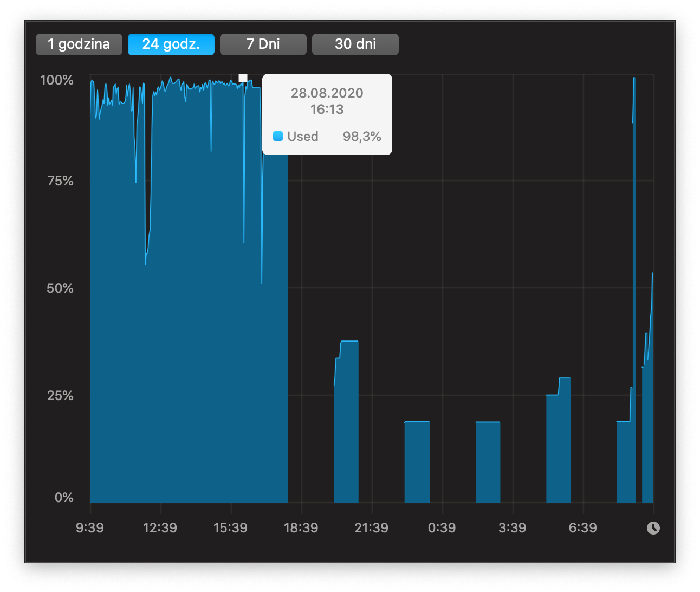Switch to the 1 godzina range
This screenshot has height=592, width=700.
pos(79,44)
